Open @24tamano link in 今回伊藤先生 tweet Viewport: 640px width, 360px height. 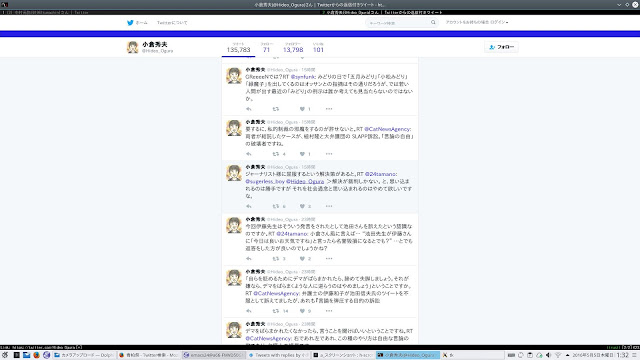coord(292,233)
